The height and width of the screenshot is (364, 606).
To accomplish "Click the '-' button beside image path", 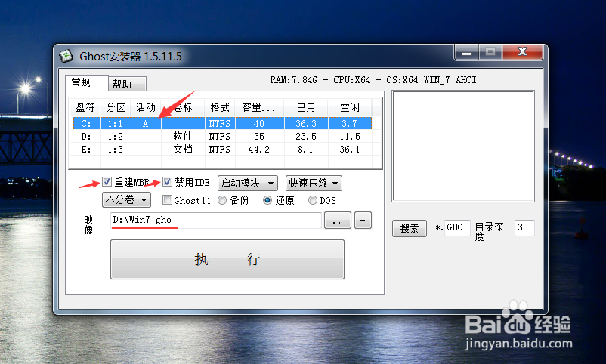I will pyautogui.click(x=363, y=221).
